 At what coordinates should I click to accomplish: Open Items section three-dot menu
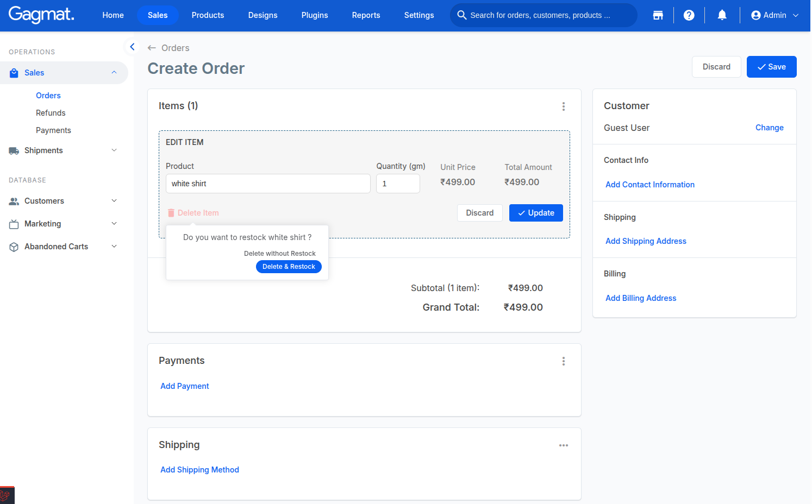(564, 106)
